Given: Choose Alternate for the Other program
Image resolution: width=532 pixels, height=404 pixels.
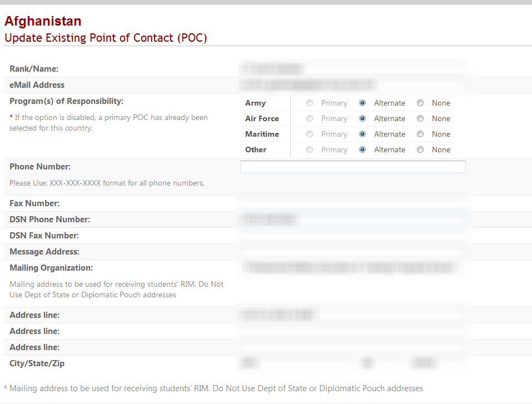Looking at the screenshot, I should [362, 149].
